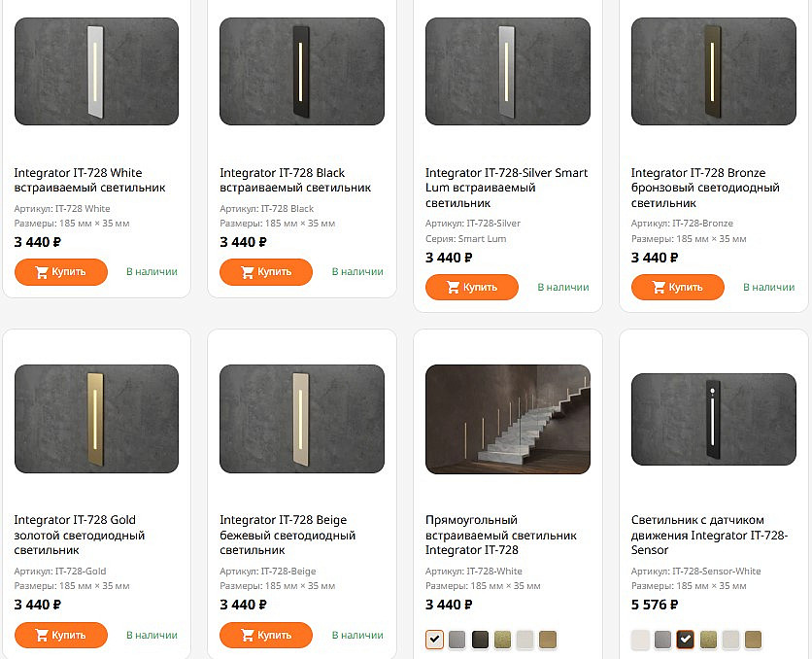Click the IT-728 Bronze product image

[713, 72]
